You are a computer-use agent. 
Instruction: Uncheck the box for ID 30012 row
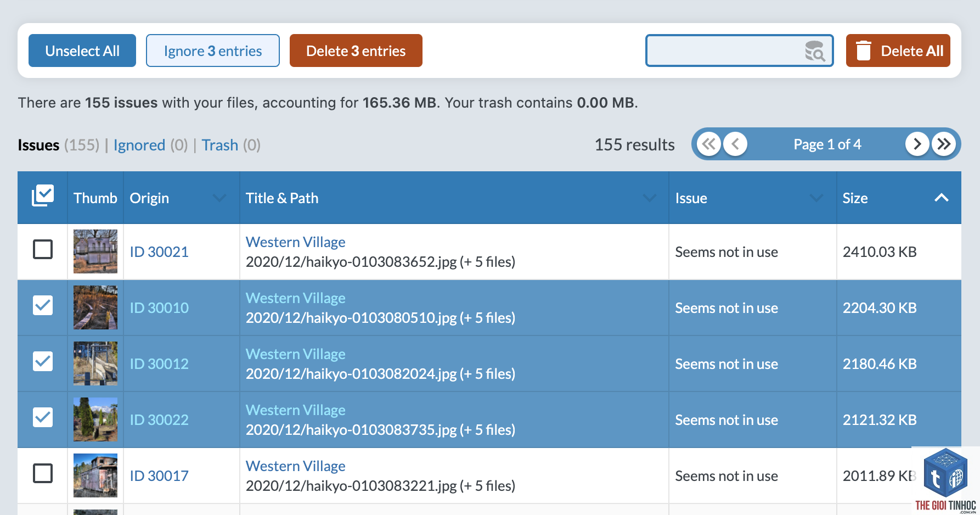tap(43, 361)
